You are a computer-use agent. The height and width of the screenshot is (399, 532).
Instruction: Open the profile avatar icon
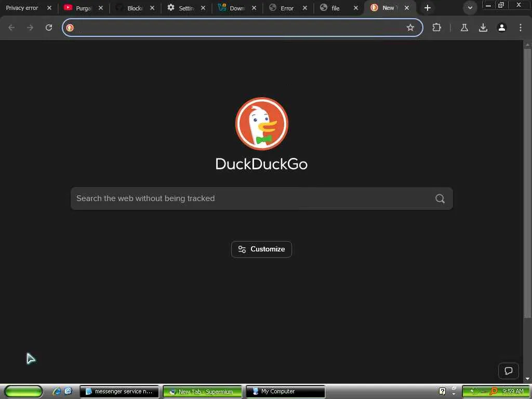tap(502, 28)
